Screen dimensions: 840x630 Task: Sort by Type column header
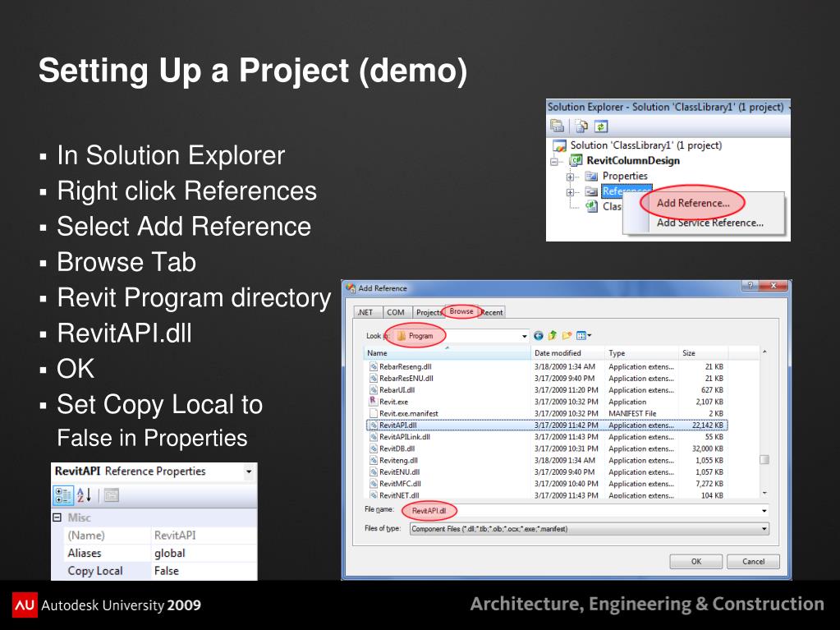(x=641, y=353)
